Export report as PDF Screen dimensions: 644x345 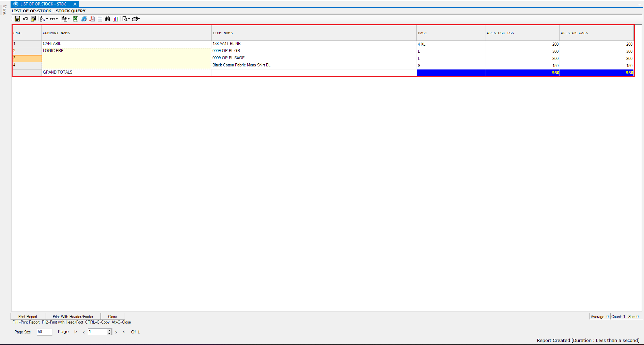pos(92,19)
